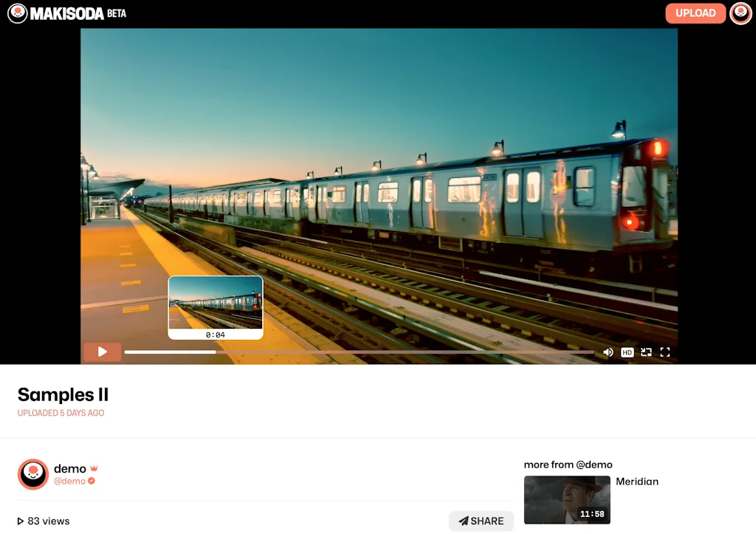Click the Makisoda sushi logo icon
This screenshot has height=534, width=756.
tap(18, 13)
